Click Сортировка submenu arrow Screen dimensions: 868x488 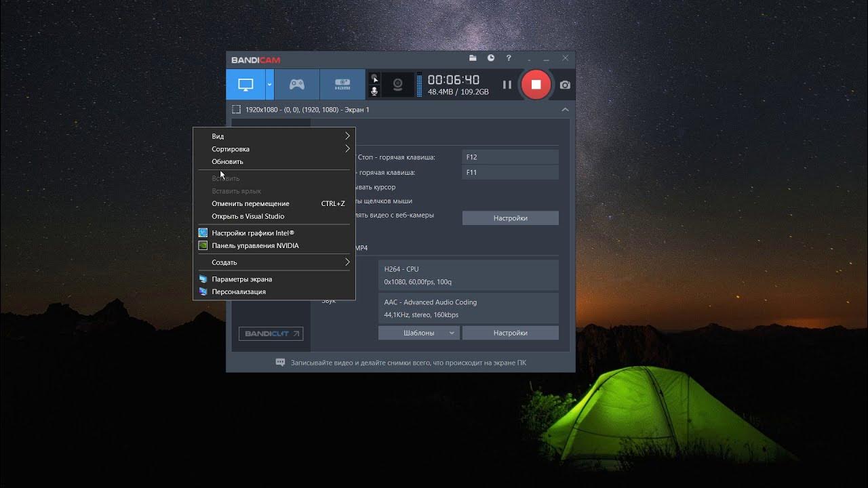coord(347,149)
